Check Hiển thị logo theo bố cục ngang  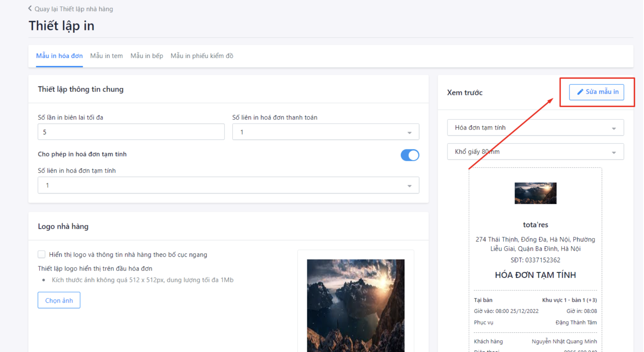(x=42, y=254)
